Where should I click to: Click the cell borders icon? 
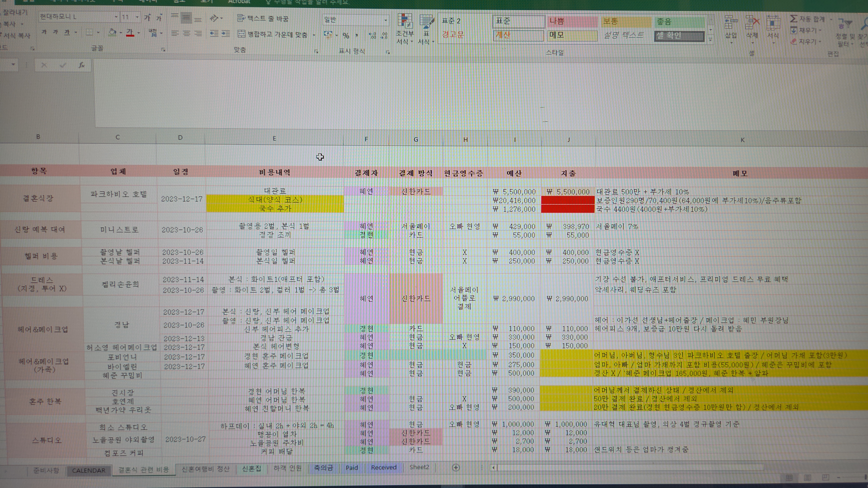tap(89, 32)
